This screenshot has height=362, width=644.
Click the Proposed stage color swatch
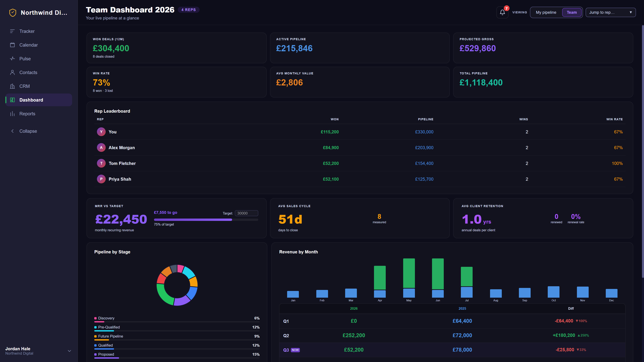95,354
